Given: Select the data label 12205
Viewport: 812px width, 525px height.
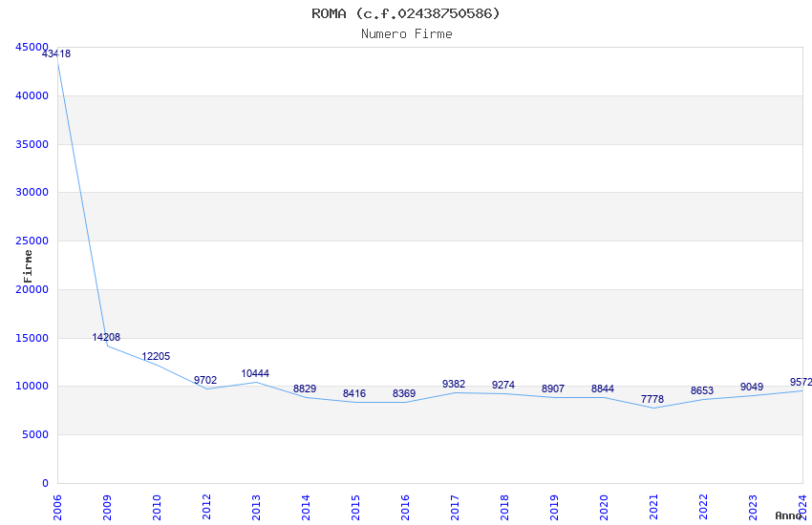Looking at the screenshot, I should pyautogui.click(x=156, y=356).
